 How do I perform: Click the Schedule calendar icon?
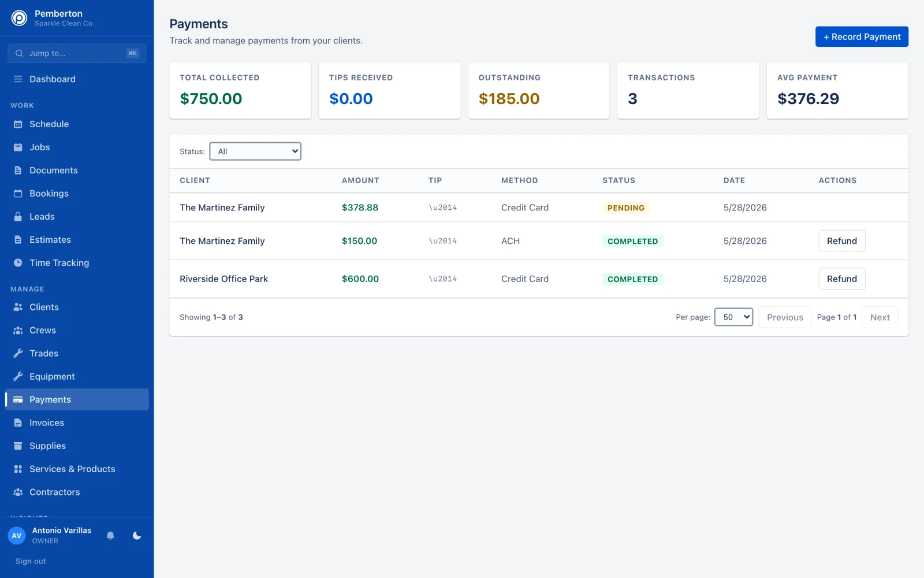pos(18,124)
